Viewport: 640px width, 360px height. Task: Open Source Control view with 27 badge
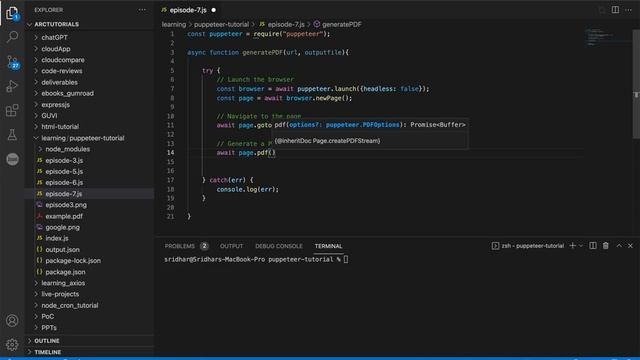(12, 62)
